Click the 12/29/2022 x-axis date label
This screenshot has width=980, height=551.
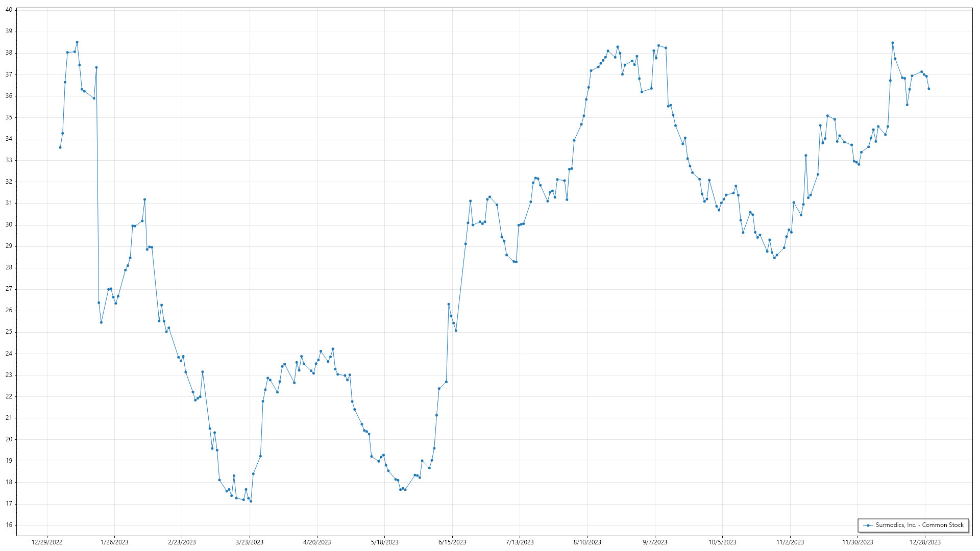47,542
